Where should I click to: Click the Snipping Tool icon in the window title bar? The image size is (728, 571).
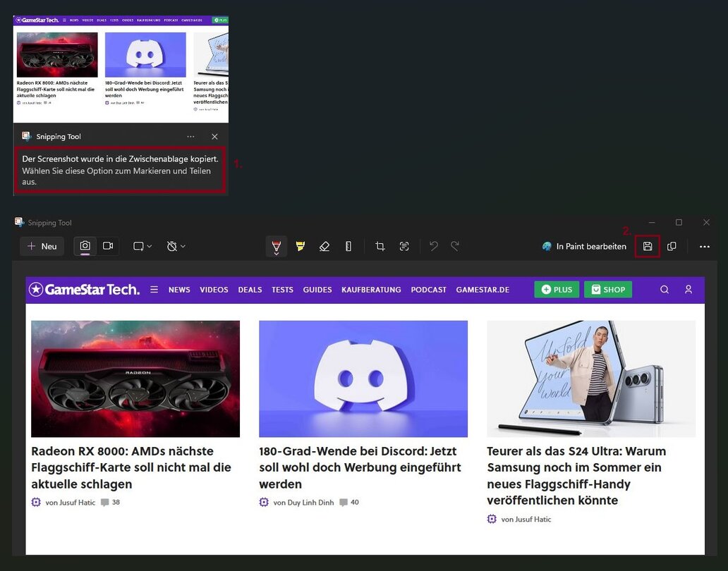[20, 222]
